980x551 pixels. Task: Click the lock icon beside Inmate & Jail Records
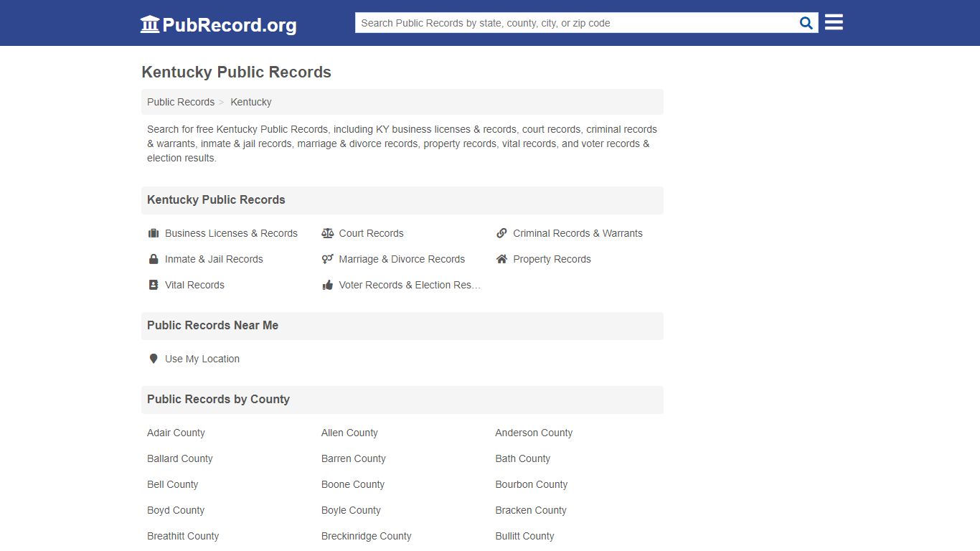click(153, 259)
